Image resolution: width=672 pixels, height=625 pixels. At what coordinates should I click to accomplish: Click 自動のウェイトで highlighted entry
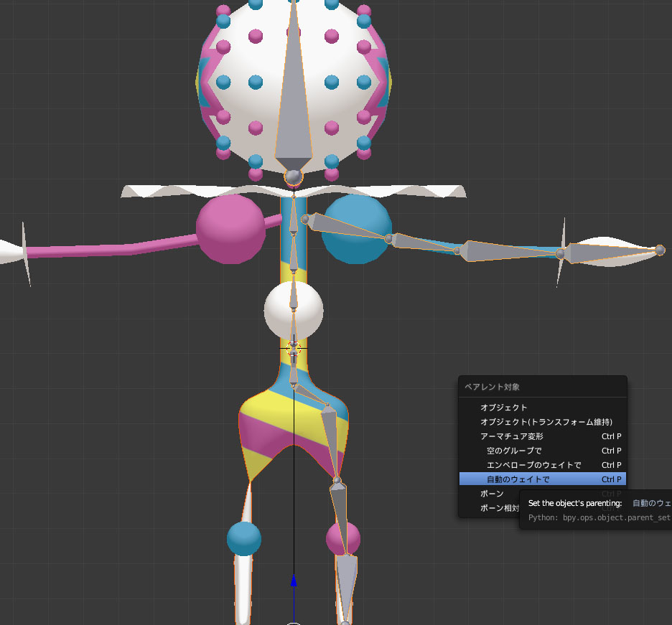(542, 479)
